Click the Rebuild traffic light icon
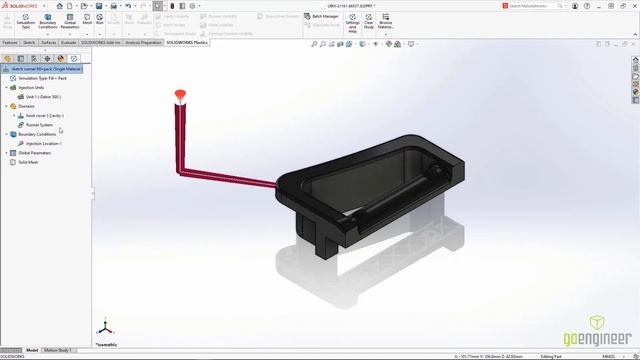The image size is (640, 360). (x=172, y=6)
